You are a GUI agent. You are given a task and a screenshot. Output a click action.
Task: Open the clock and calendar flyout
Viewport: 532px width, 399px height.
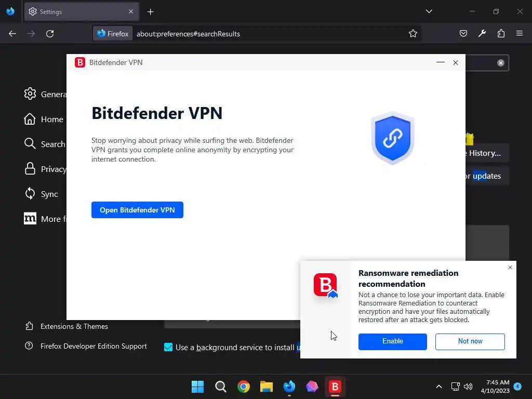pos(495,387)
